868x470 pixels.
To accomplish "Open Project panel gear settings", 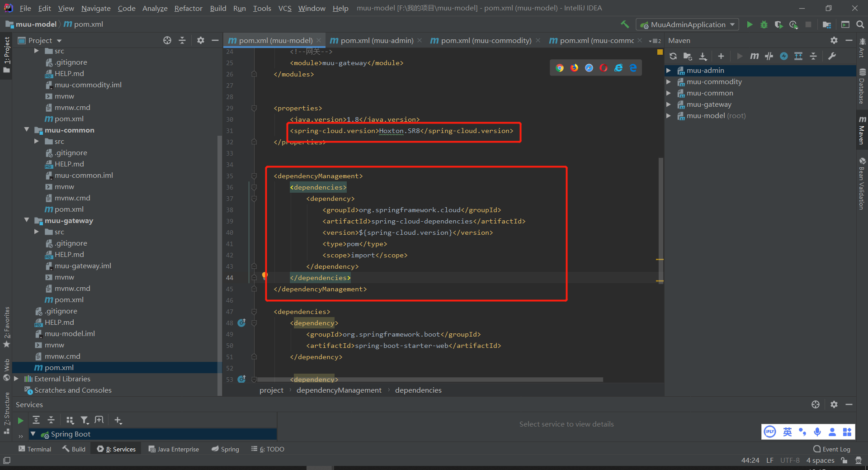I will pos(201,40).
